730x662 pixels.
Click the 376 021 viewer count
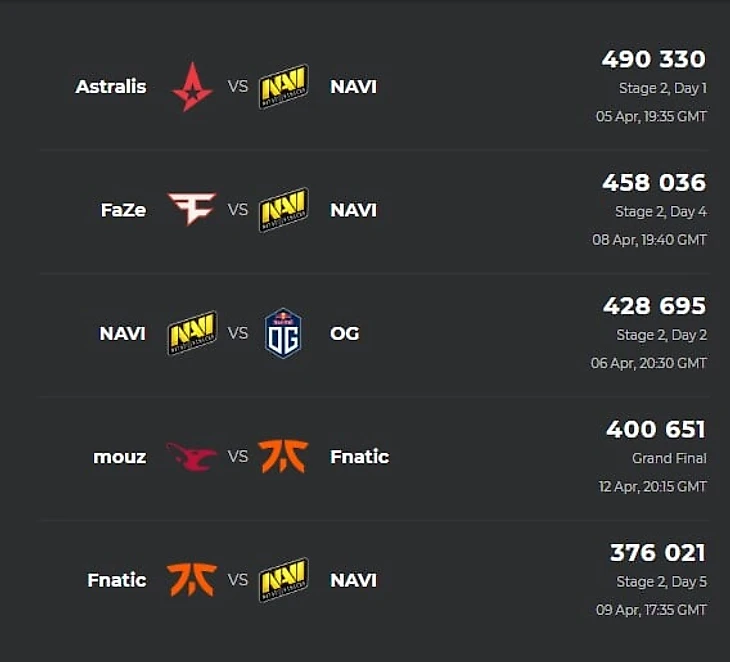pyautogui.click(x=657, y=552)
